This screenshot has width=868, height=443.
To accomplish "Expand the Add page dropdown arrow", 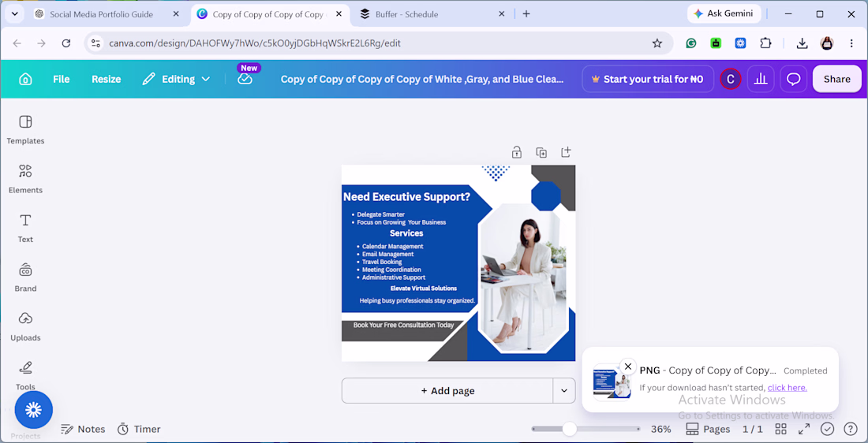I will 564,391.
